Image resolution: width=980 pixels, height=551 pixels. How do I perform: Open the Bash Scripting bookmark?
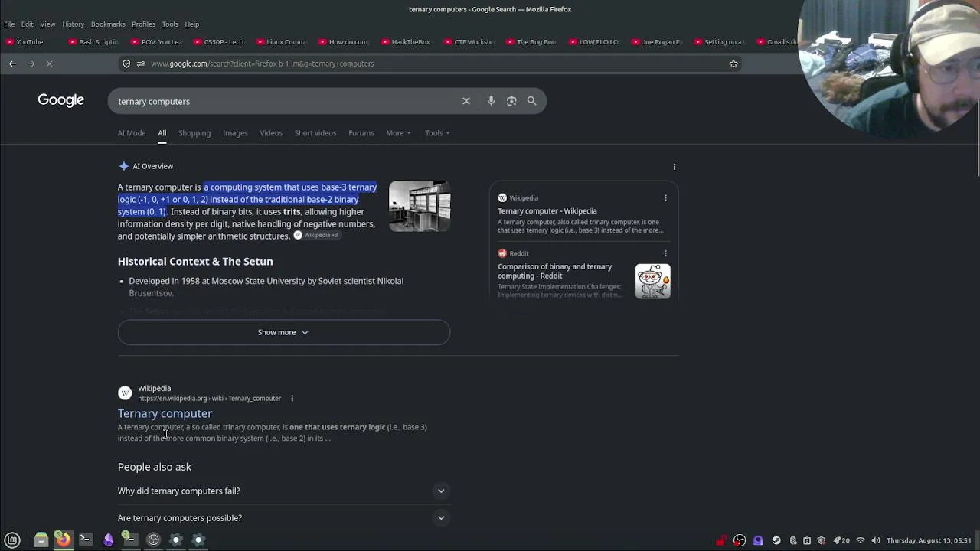93,42
